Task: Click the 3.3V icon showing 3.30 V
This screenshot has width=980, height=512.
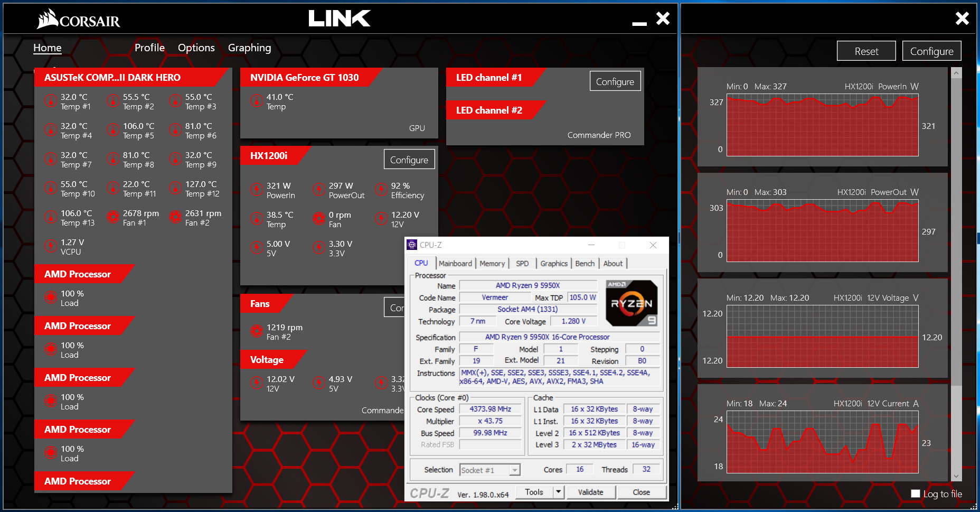Action: click(319, 247)
